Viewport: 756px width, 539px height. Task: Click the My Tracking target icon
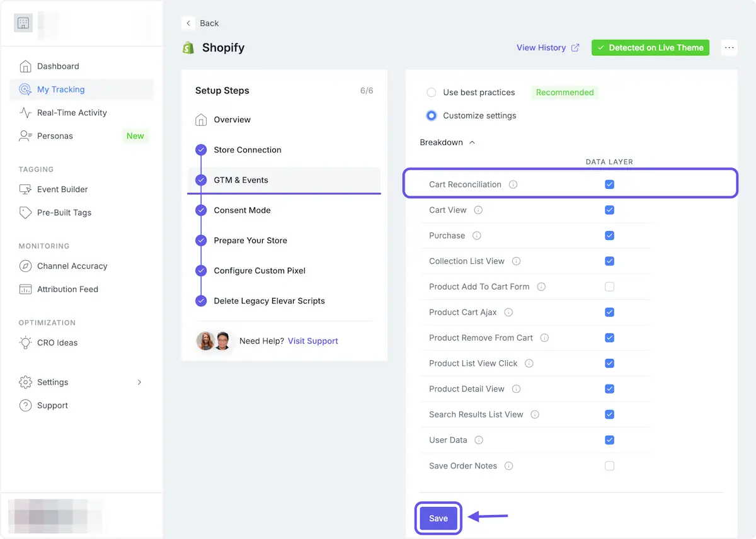click(25, 89)
